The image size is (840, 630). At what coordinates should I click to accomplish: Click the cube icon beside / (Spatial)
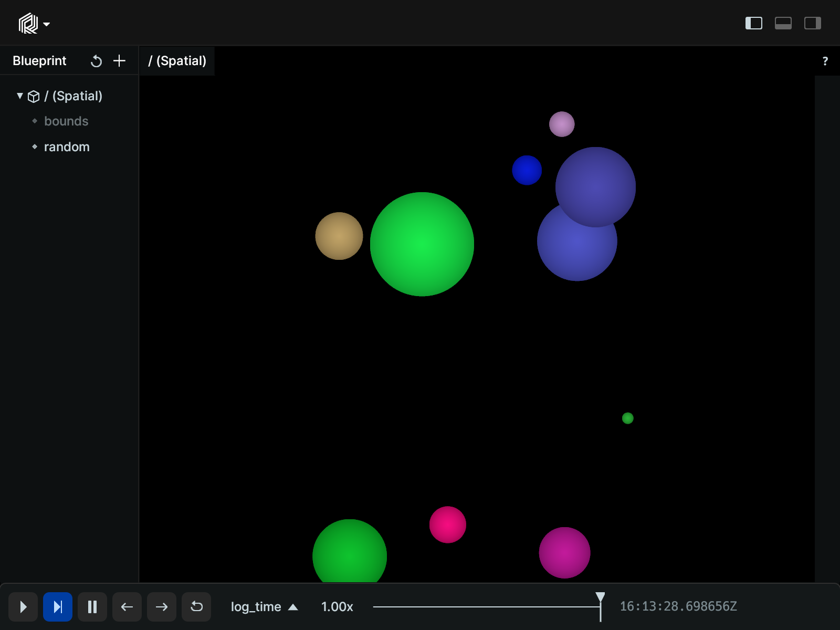34,96
